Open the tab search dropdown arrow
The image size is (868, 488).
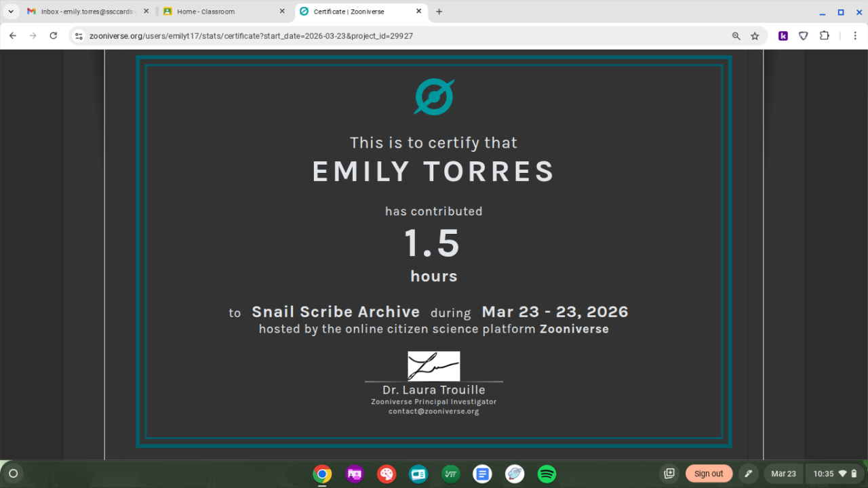tap(11, 12)
